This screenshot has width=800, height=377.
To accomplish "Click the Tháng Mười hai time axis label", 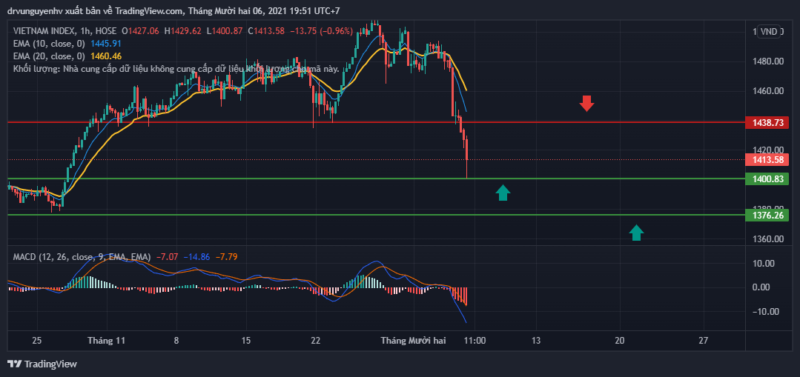I will pos(413,340).
